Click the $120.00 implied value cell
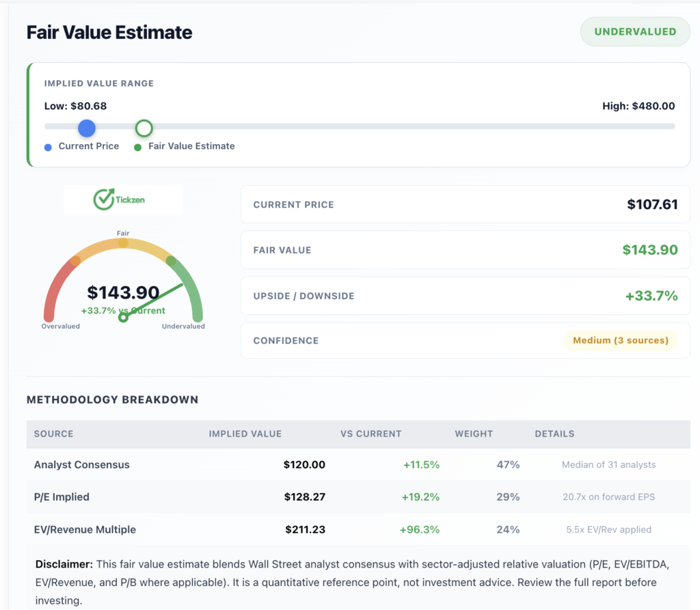 (x=304, y=465)
